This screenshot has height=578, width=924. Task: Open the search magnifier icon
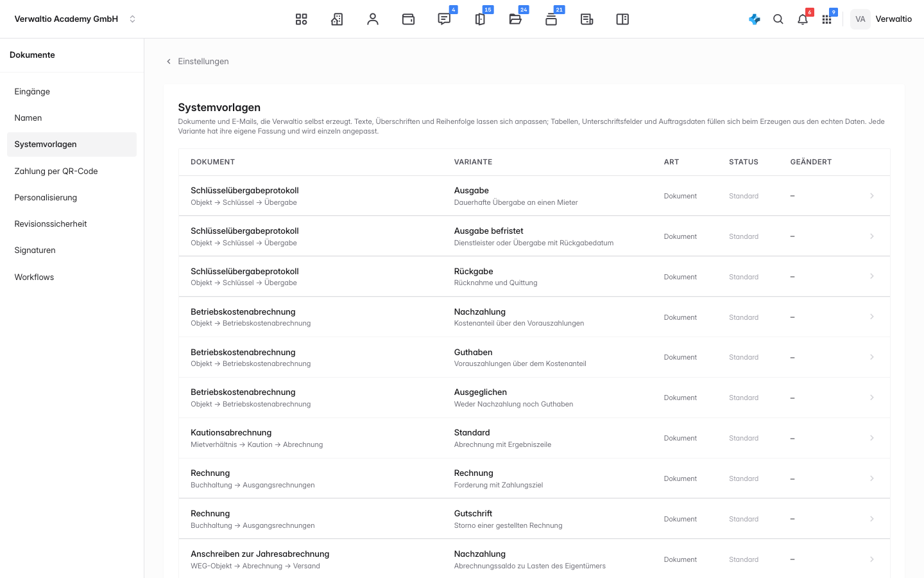click(778, 19)
